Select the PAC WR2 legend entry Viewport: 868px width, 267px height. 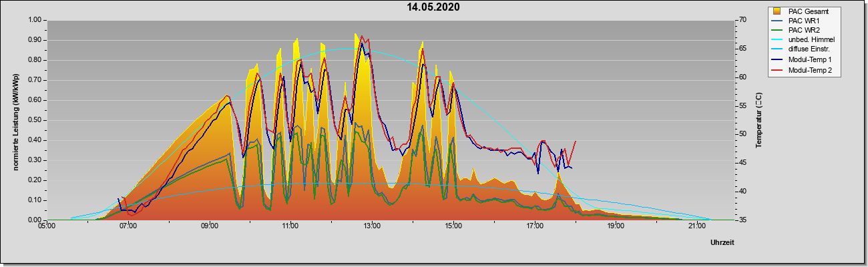click(802, 31)
